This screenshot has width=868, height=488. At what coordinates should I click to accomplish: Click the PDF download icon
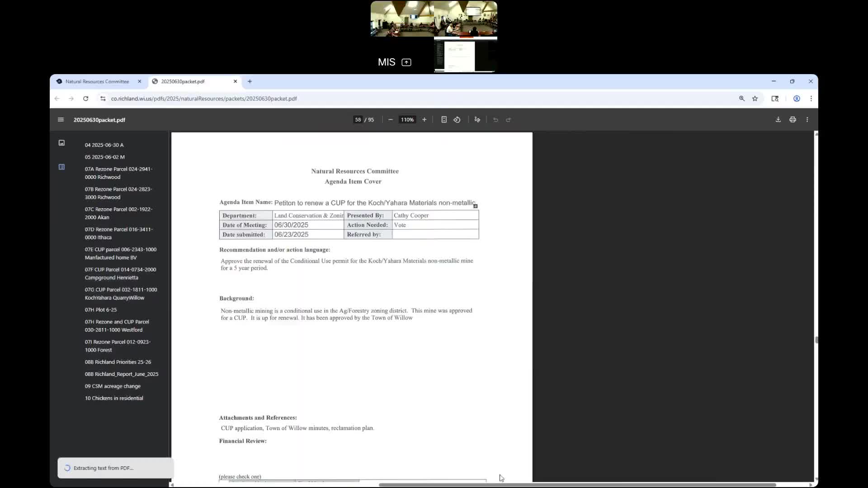[x=778, y=120]
